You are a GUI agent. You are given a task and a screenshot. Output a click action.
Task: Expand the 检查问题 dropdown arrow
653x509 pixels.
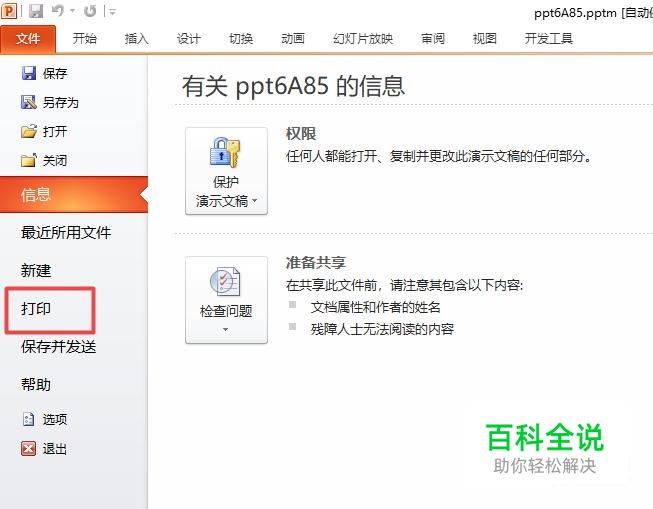[x=225, y=329]
